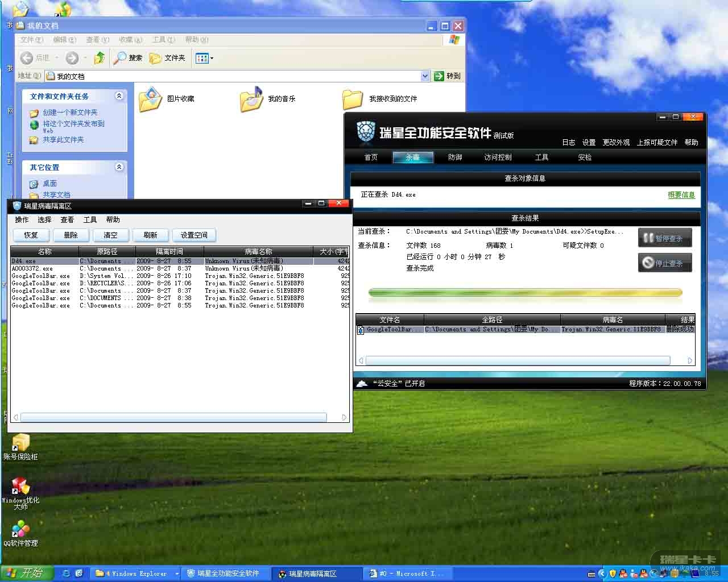Click the file icon of the scan result row

click(x=361, y=330)
